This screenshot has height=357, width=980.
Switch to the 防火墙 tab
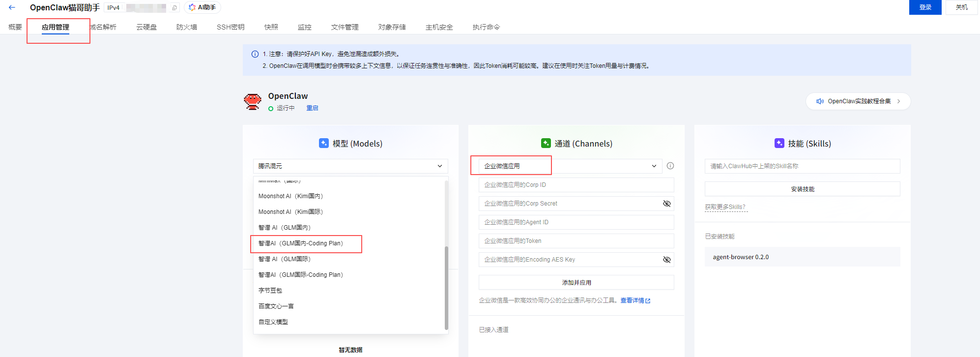[187, 27]
